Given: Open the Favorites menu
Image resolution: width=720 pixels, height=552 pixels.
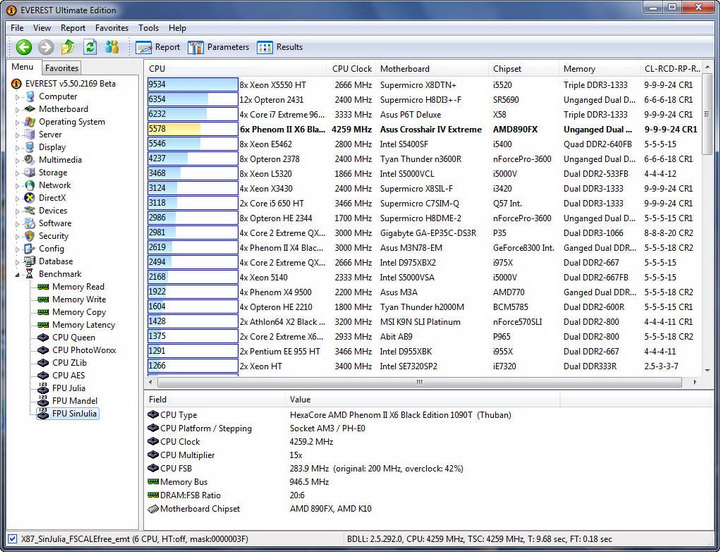Looking at the screenshot, I should pyautogui.click(x=112, y=28).
